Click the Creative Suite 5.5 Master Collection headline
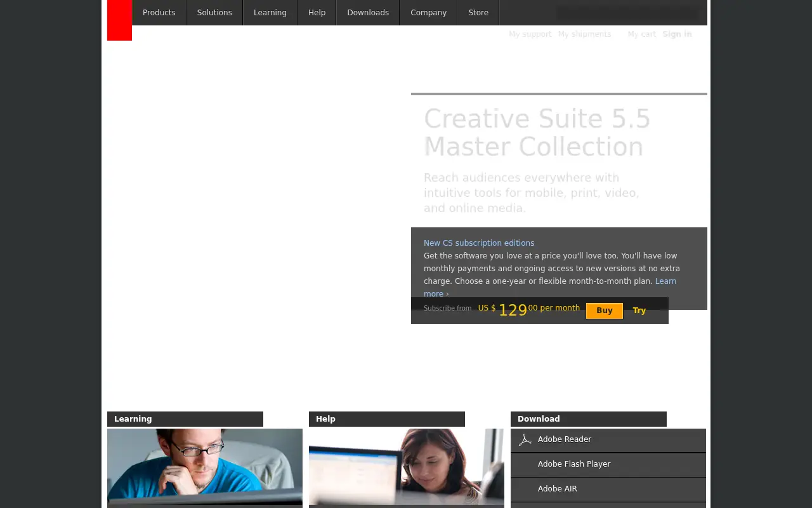This screenshot has height=508, width=812. (x=537, y=133)
